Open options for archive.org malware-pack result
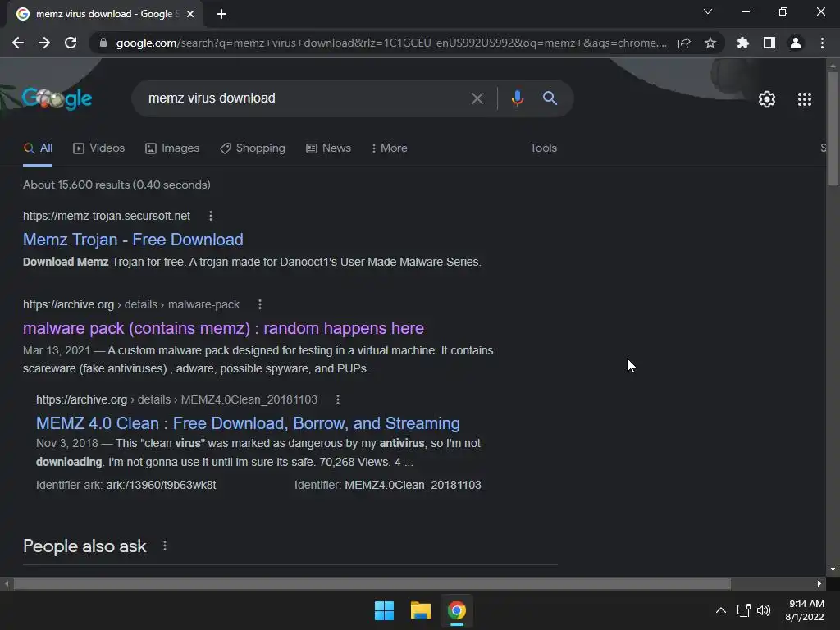840x630 pixels. coord(260,304)
